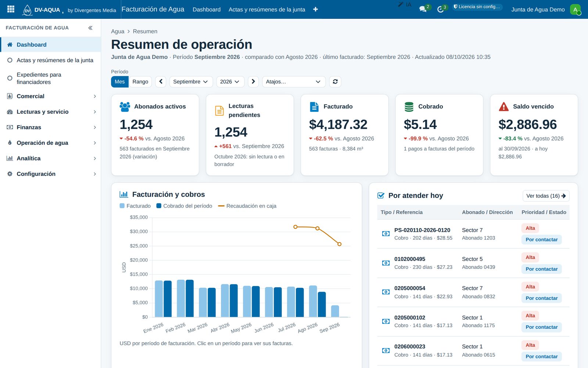Open the Atajos shortcuts dropdown

[x=294, y=82]
